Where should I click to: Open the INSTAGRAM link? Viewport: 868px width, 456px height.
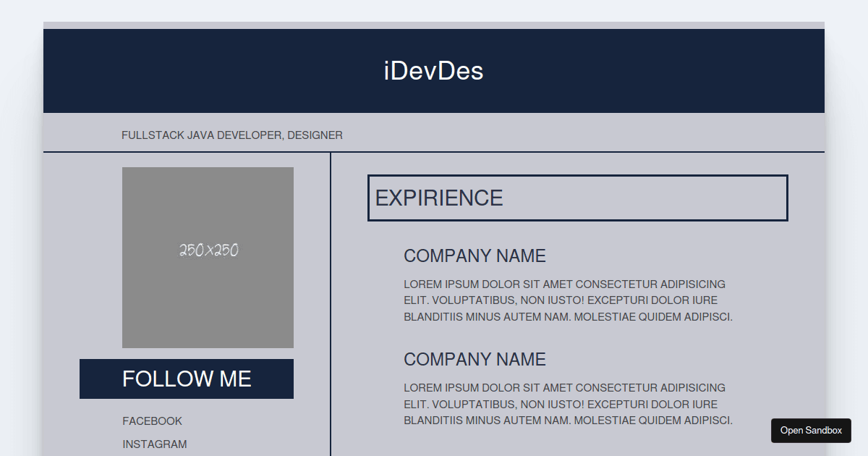tap(155, 444)
